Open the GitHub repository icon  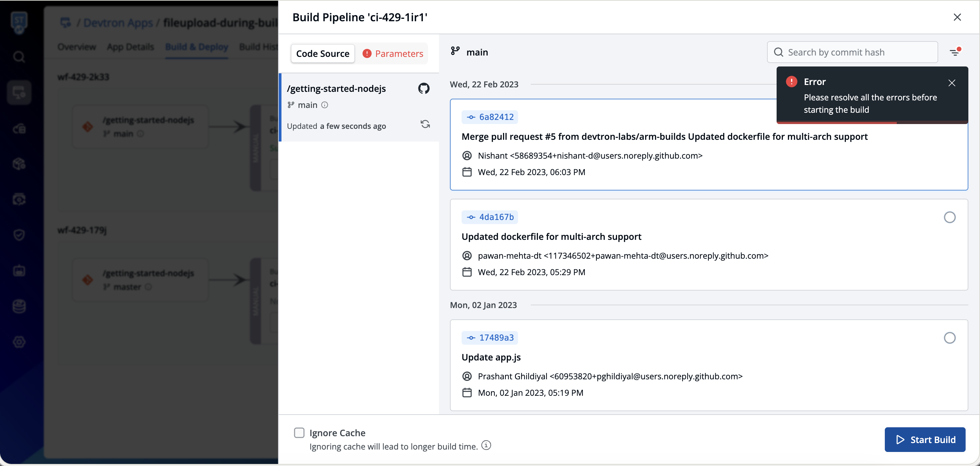[x=424, y=88]
